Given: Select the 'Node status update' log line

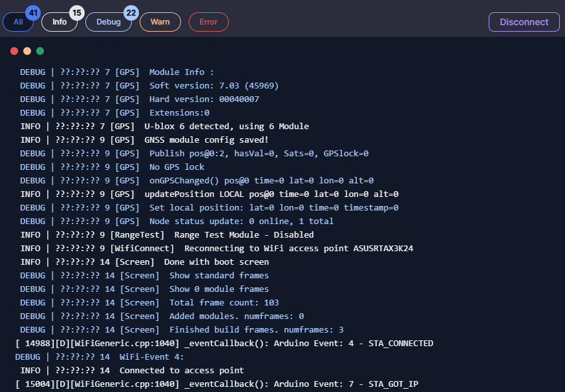Looking at the screenshot, I should (176, 222).
